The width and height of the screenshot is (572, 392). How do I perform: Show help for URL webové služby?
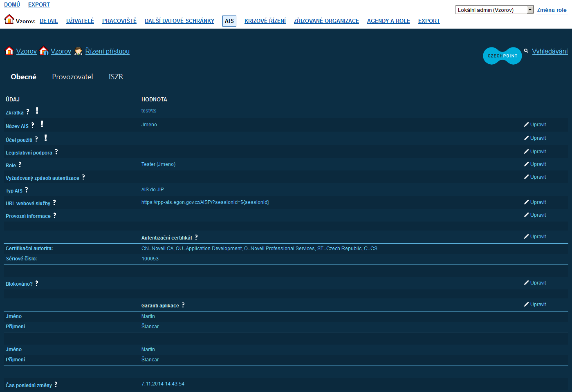click(54, 202)
